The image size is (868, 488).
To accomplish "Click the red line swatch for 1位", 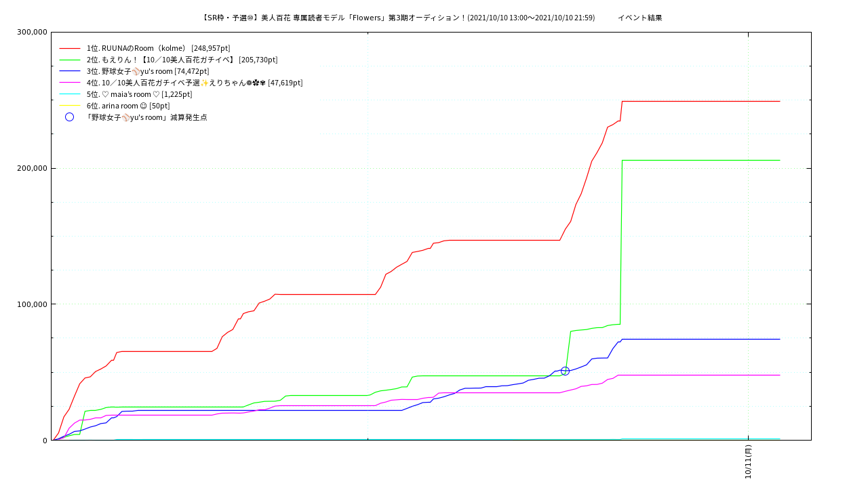I will pos(70,48).
